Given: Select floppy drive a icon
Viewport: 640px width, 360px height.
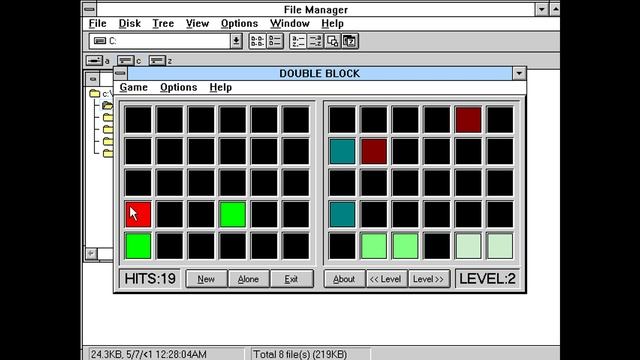Looking at the screenshot, I should click(x=94, y=60).
